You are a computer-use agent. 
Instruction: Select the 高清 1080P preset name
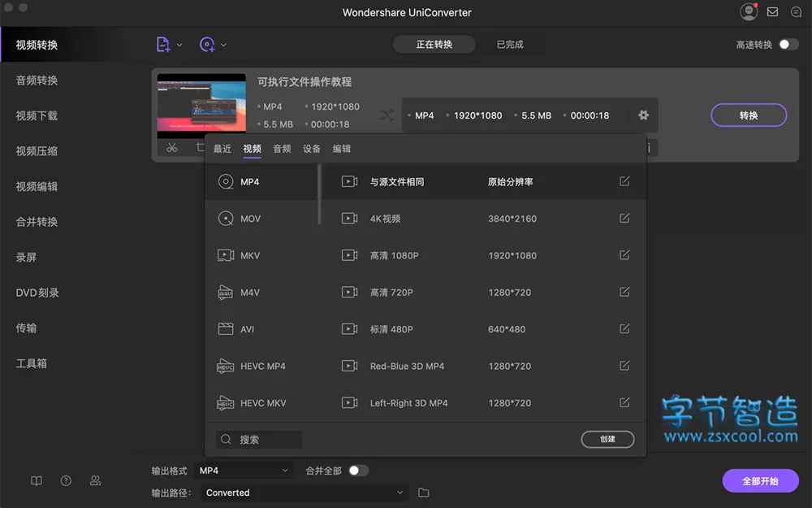(394, 255)
